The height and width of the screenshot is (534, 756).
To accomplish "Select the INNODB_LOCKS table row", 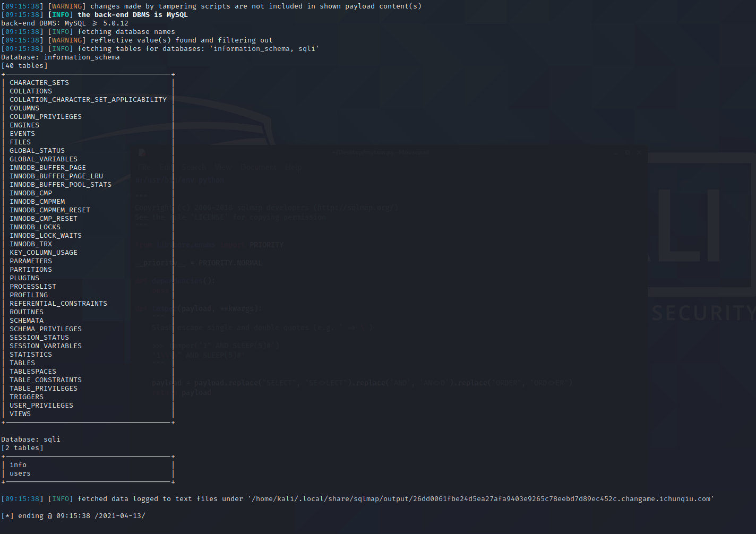I will pos(35,227).
